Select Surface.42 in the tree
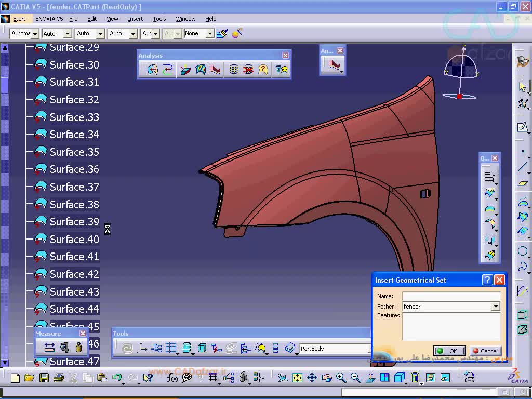This screenshot has width=532, height=399. (74, 274)
